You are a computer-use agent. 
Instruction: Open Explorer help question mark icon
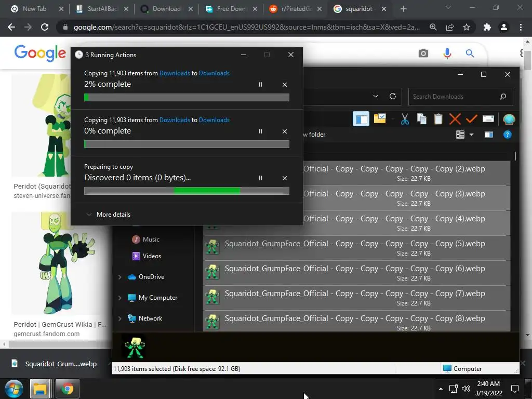click(507, 135)
